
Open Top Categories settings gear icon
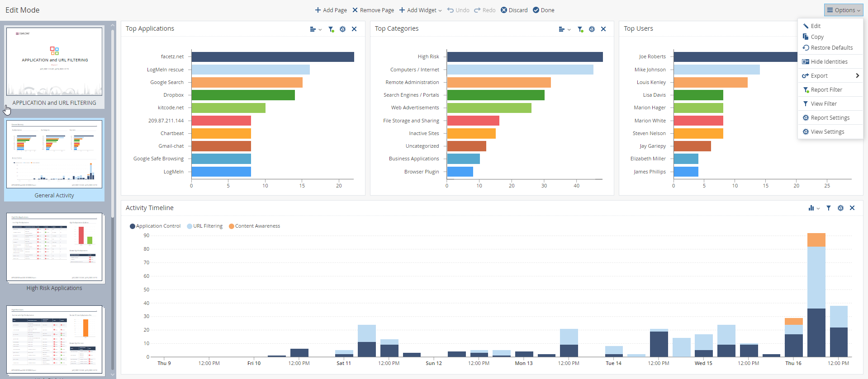592,29
